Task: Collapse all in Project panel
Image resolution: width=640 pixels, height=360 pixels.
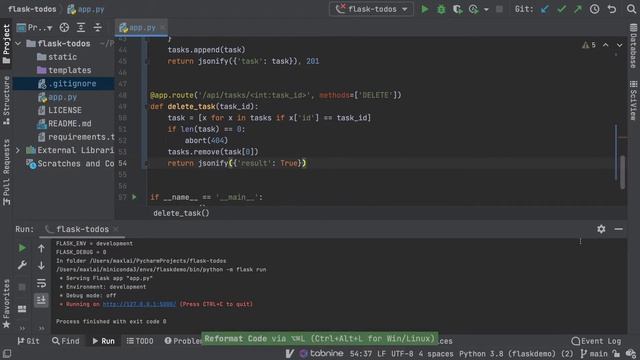Action: [x=98, y=28]
